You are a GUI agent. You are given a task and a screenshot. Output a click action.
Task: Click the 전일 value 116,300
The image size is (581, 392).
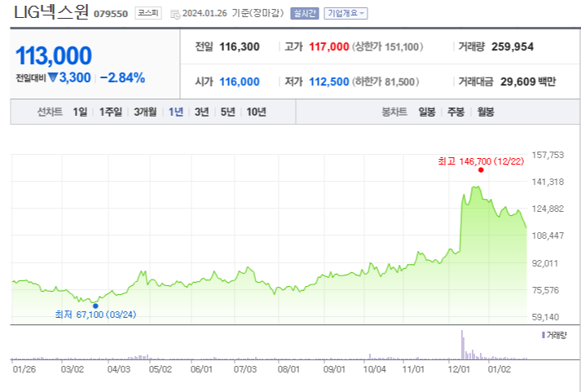(240, 46)
